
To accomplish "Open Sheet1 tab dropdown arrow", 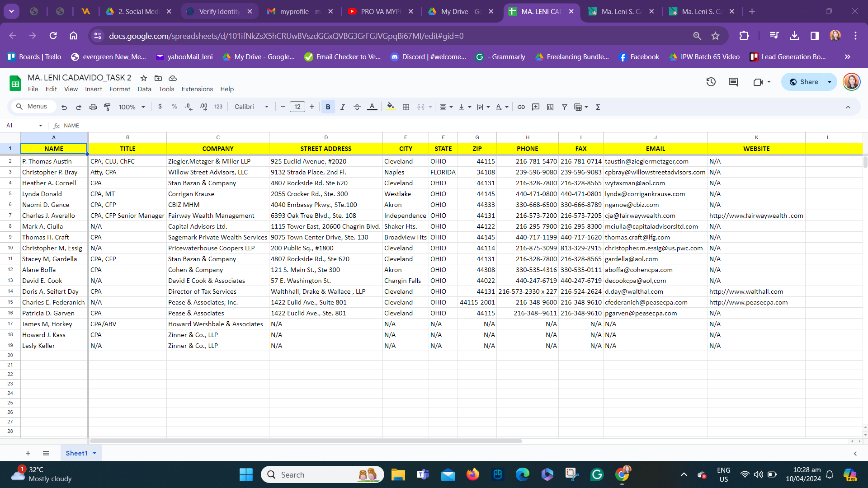I will pos(94,453).
